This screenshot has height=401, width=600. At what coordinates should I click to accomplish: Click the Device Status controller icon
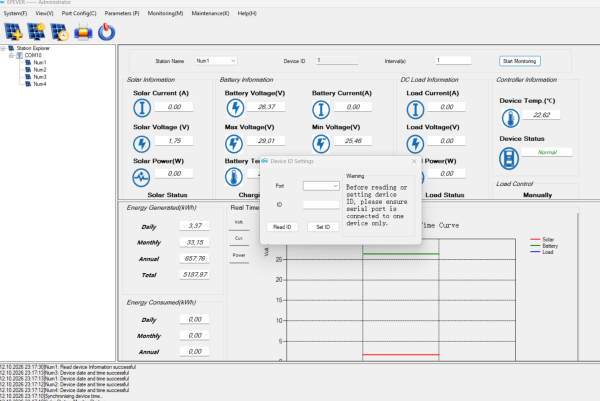pos(509,158)
